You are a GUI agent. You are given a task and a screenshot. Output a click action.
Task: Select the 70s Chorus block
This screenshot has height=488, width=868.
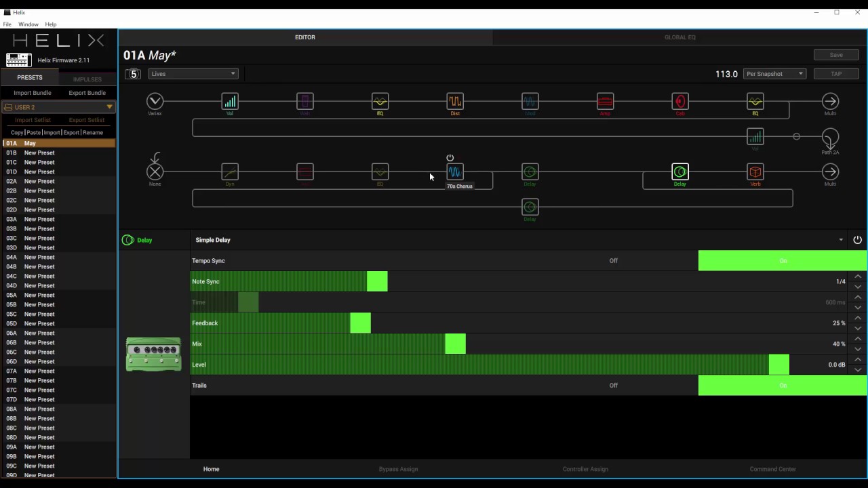[x=455, y=172]
